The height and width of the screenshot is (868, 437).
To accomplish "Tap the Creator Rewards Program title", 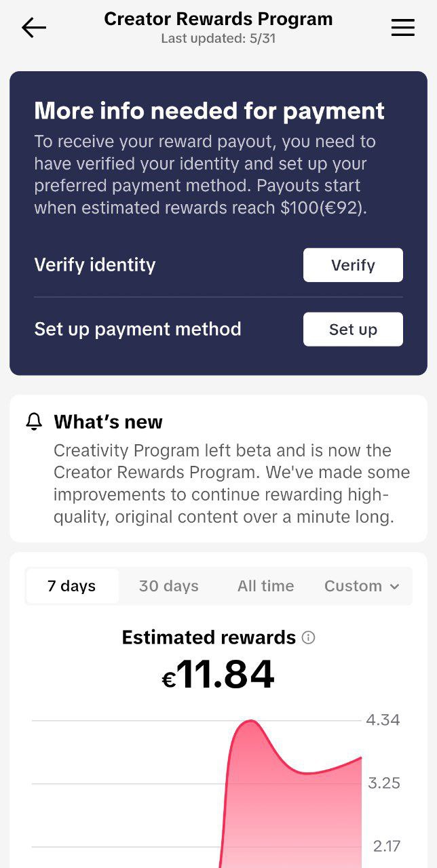I will tap(218, 19).
